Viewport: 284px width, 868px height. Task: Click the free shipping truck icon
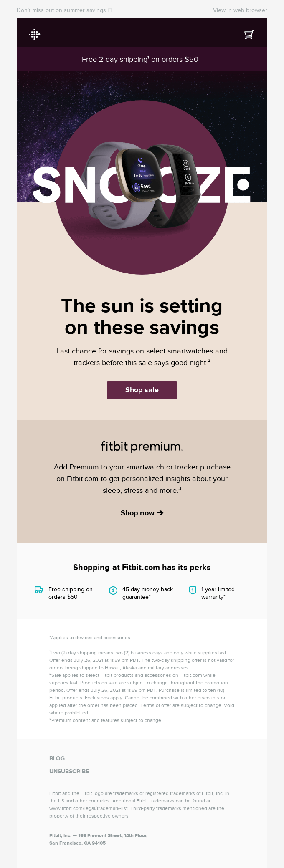click(x=38, y=590)
